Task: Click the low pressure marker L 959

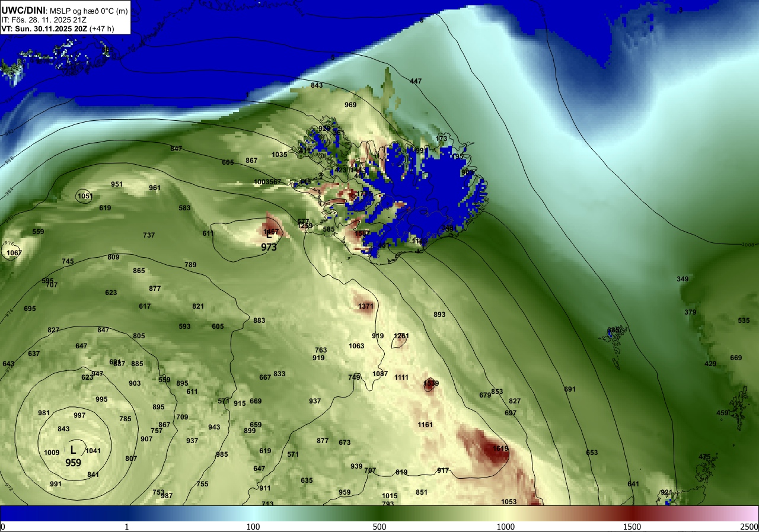Action: click(74, 456)
